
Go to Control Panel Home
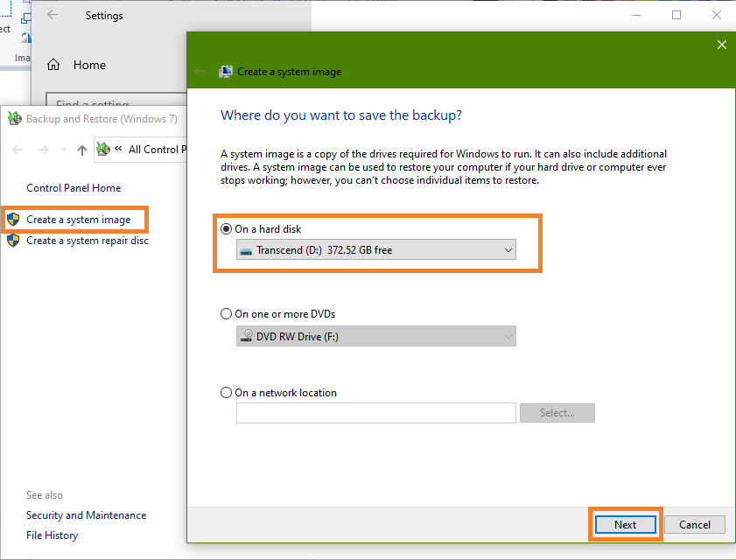click(74, 188)
